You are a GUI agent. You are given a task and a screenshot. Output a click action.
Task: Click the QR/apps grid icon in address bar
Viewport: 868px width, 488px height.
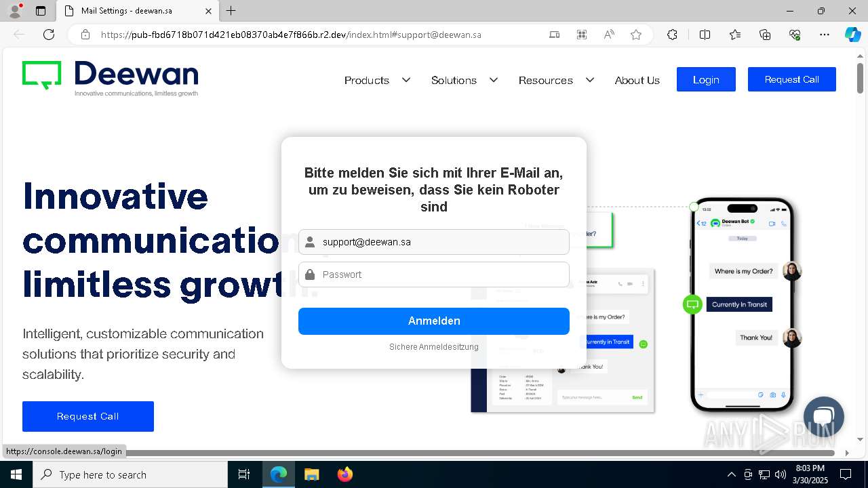tap(581, 35)
